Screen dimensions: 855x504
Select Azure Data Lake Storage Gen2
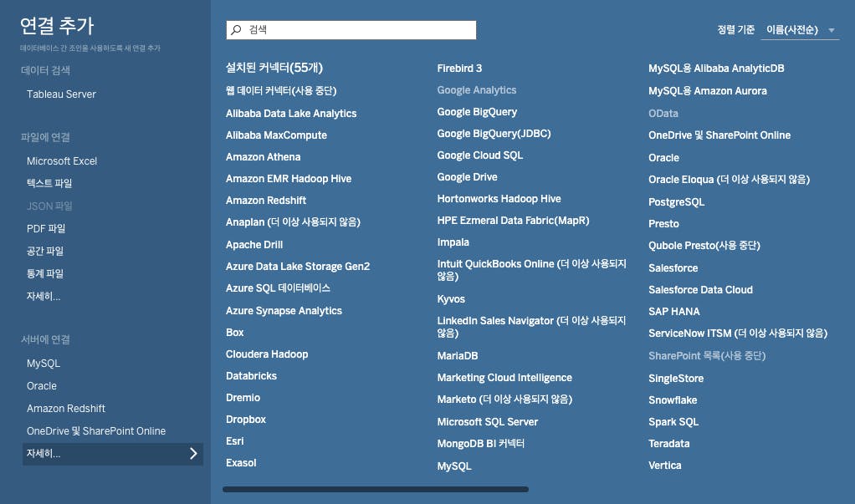pyautogui.click(x=298, y=267)
